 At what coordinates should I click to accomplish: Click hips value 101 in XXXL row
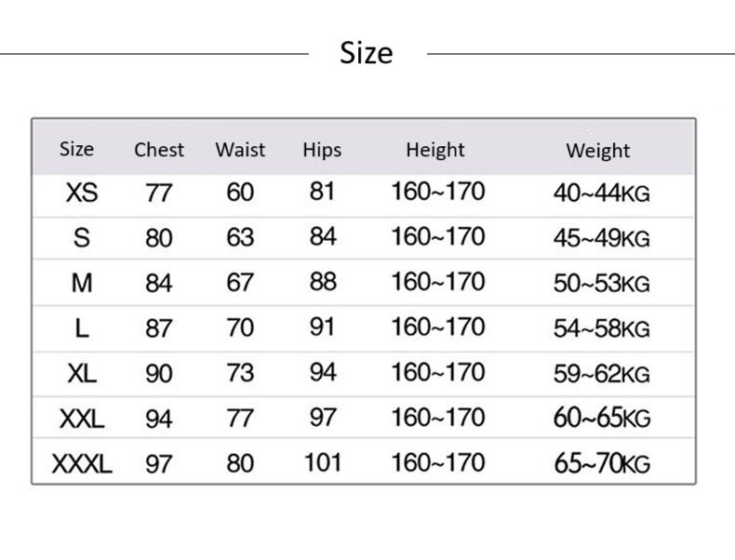click(323, 462)
